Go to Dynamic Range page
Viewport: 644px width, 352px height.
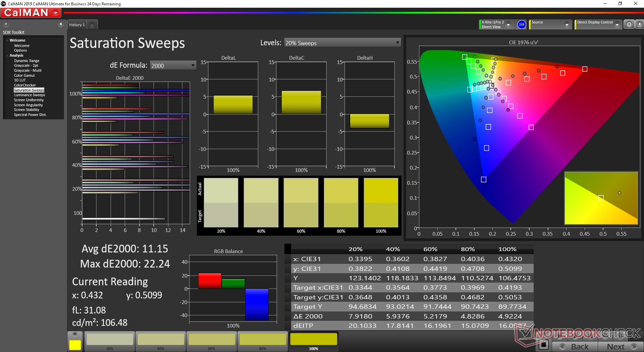pyautogui.click(x=26, y=61)
